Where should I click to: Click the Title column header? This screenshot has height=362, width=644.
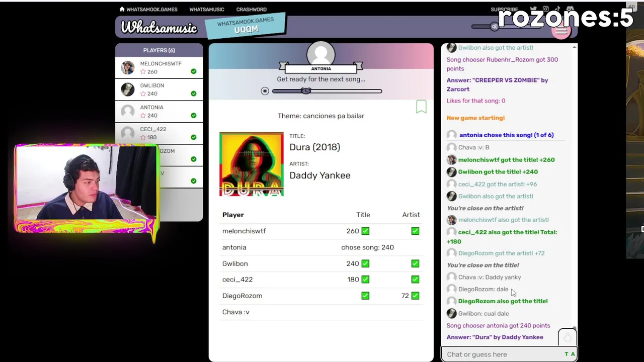363,215
